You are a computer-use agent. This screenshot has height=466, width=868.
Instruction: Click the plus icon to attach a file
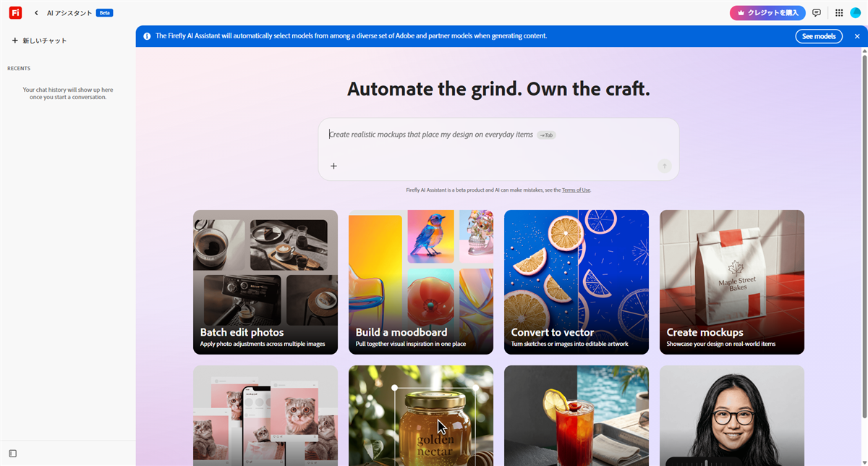333,166
